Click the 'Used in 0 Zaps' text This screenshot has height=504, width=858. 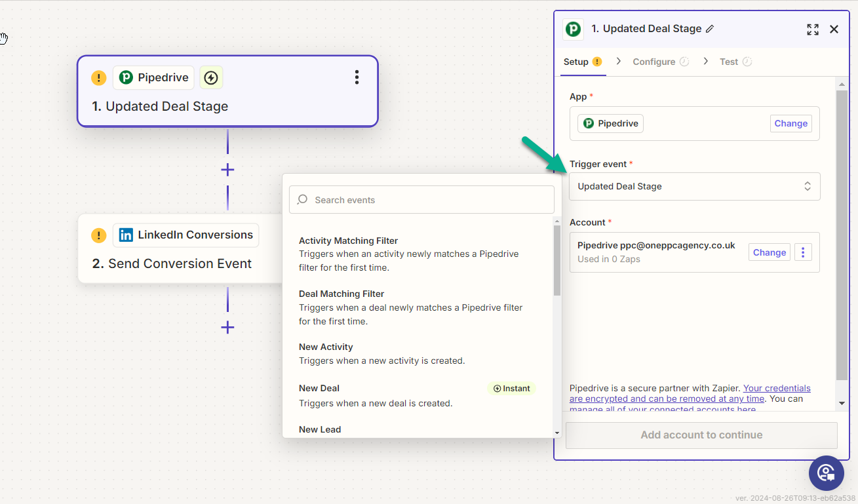(609, 259)
